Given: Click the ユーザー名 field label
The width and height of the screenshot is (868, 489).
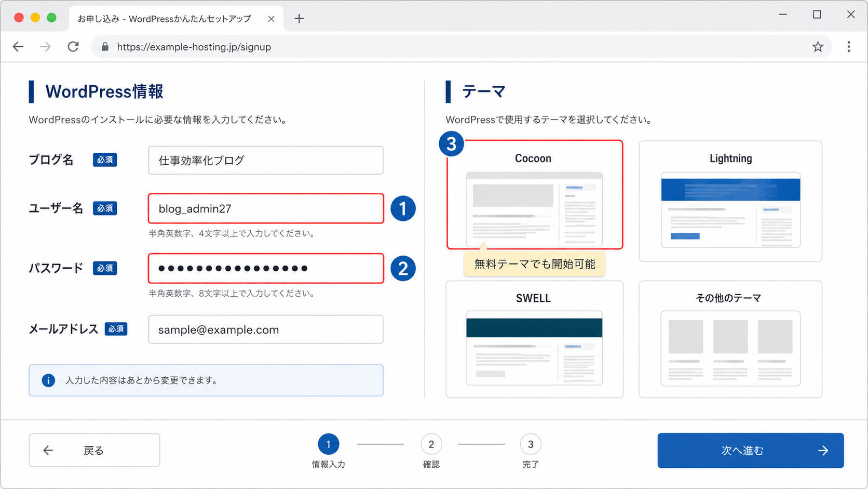Looking at the screenshot, I should [x=56, y=208].
